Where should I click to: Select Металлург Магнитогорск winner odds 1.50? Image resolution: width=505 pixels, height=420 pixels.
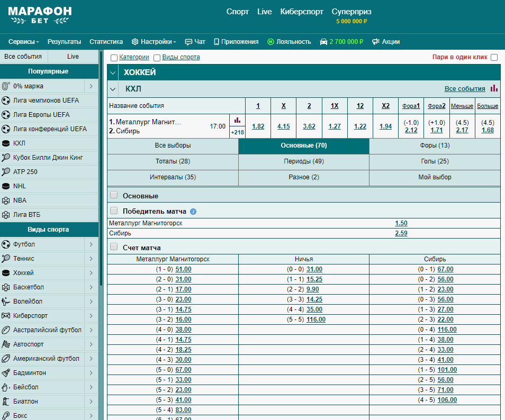tap(401, 223)
